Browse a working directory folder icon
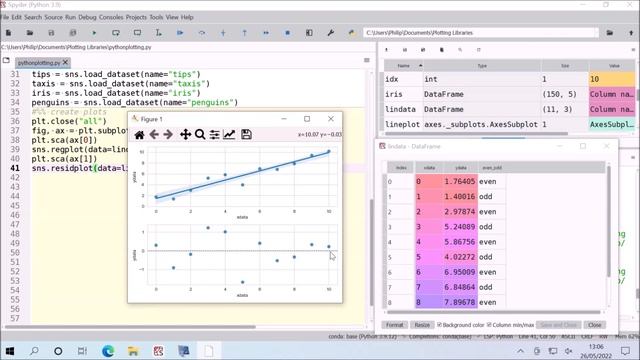Image resolution: width=640 pixels, height=360 pixels. pyautogui.click(x=610, y=33)
